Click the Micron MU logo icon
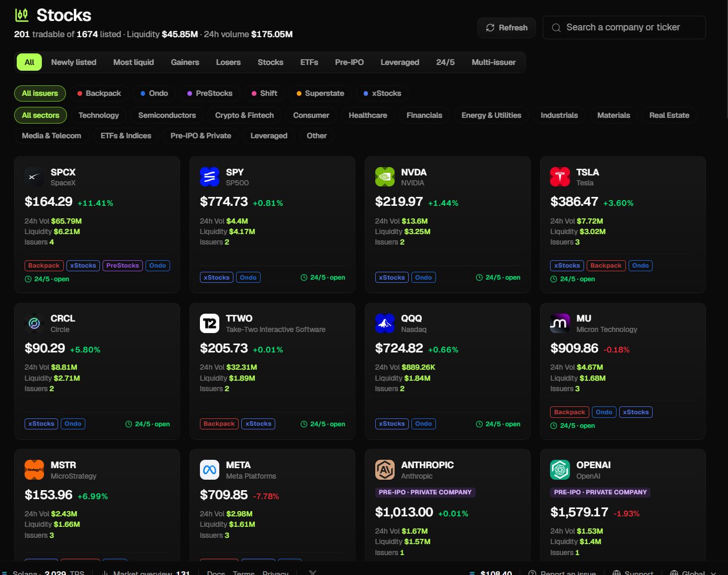 (560, 324)
